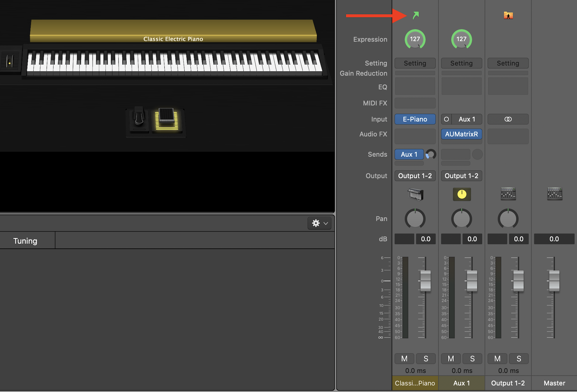Click the 0.0 dB field on Classic Piano

[x=426, y=239]
